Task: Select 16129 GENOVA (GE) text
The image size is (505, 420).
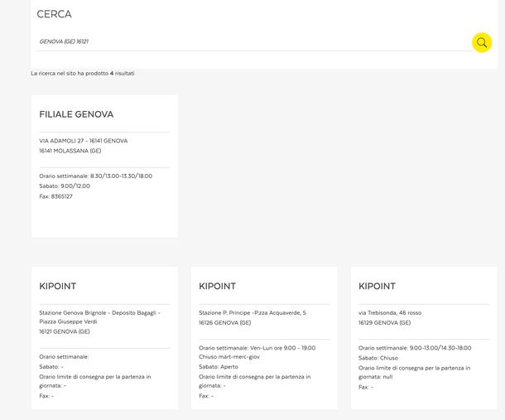Action: [385, 322]
